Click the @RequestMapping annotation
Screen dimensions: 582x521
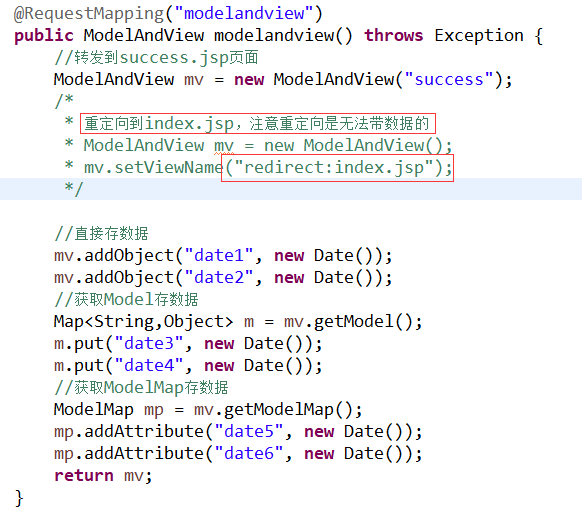coord(89,14)
